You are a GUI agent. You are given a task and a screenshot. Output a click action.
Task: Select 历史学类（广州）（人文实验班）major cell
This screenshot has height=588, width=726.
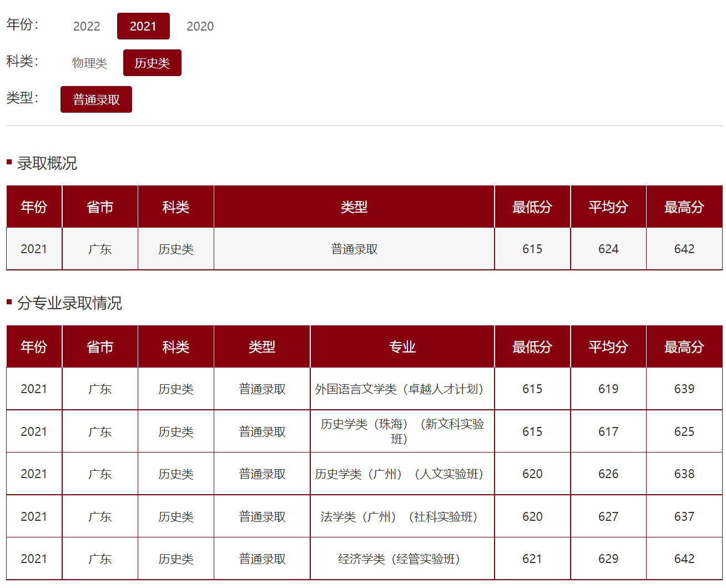(402, 474)
